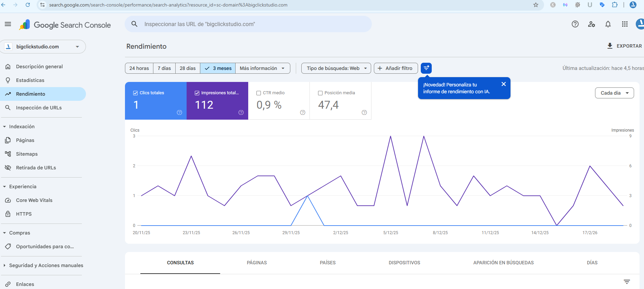Enable the Posición media checkbox

pyautogui.click(x=320, y=93)
